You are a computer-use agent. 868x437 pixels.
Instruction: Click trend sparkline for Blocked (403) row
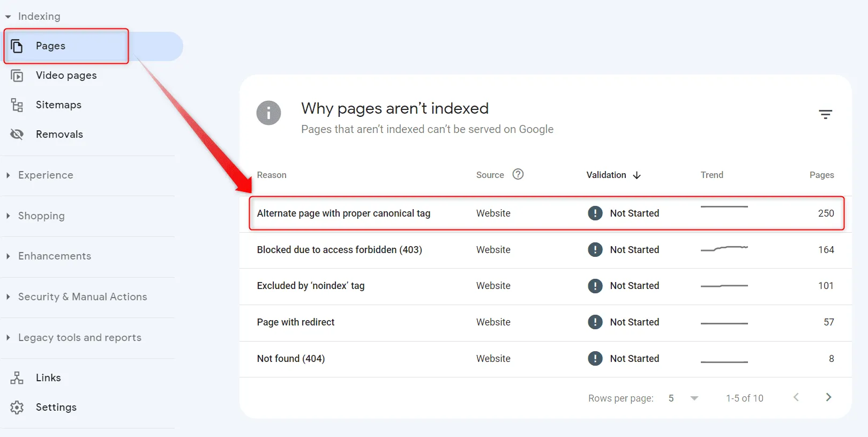[724, 249]
